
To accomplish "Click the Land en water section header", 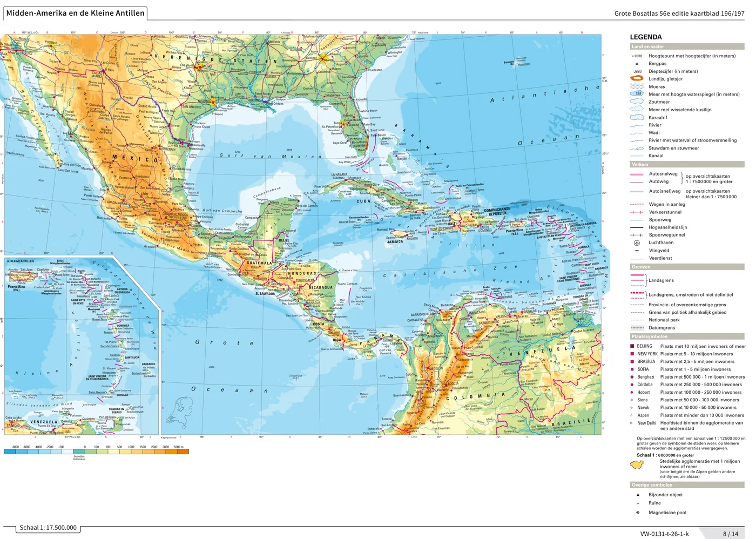I will pos(687,47).
